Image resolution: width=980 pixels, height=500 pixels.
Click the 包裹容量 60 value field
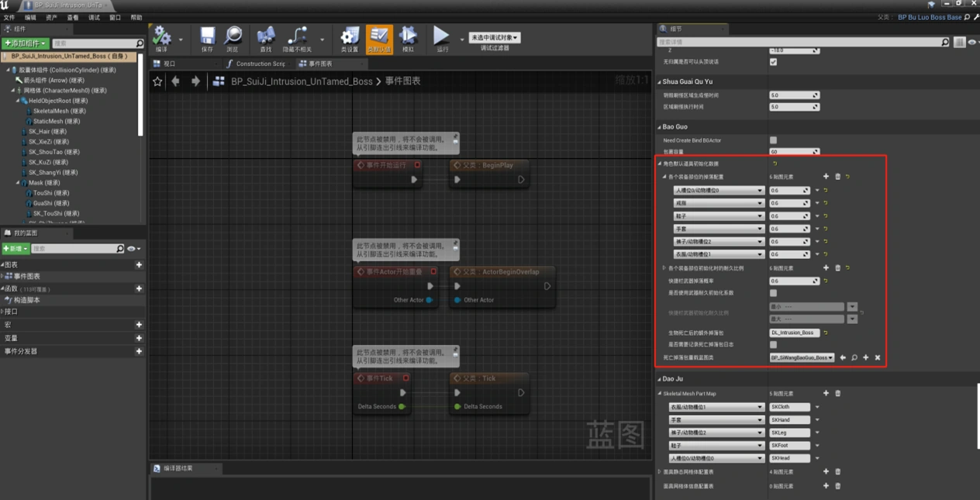[794, 152]
